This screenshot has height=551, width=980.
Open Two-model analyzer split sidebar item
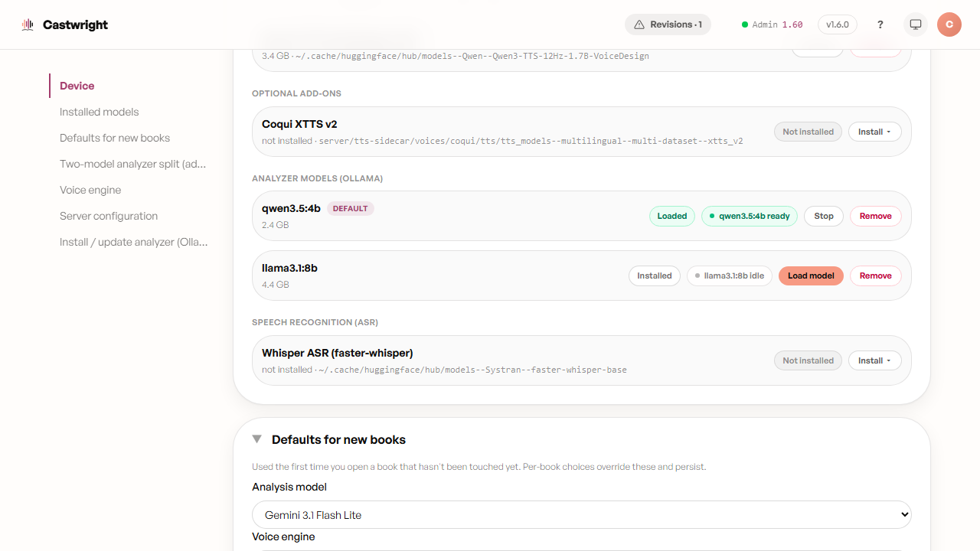pos(133,164)
